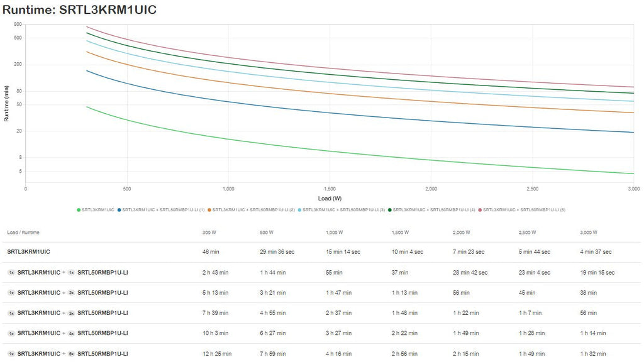This screenshot has width=644, height=362.
Task: Click the 5x quantity badge before SRTL50RMBP1U-LI
Action: (x=71, y=353)
